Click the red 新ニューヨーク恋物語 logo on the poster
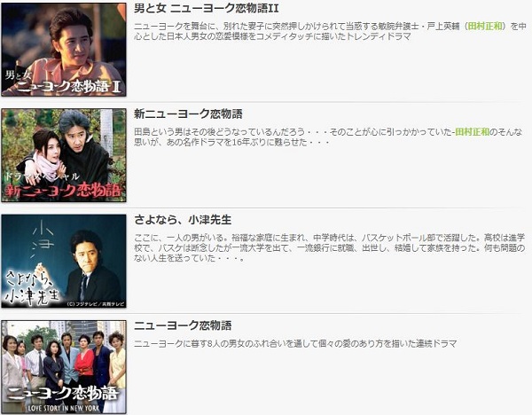 click(x=64, y=191)
